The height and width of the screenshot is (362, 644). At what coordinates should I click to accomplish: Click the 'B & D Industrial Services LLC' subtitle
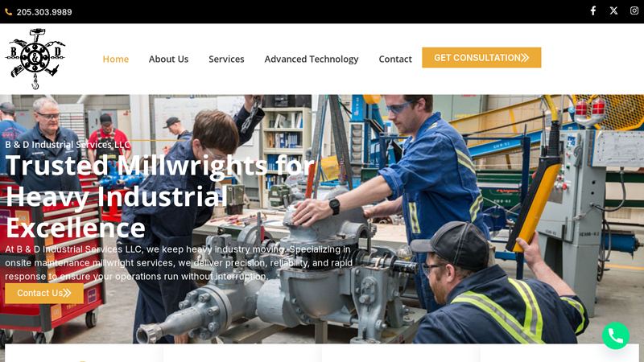click(68, 145)
